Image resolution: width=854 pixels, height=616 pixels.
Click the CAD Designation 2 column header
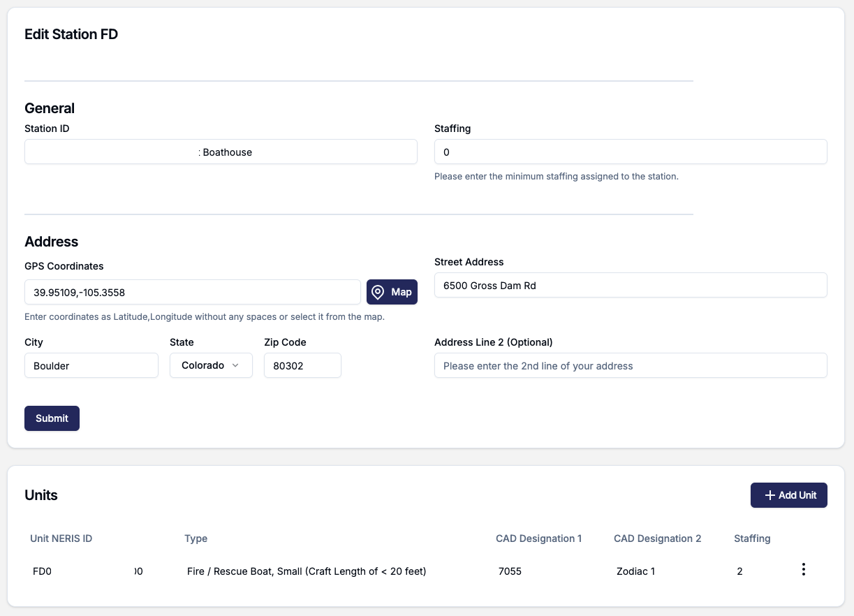point(657,538)
